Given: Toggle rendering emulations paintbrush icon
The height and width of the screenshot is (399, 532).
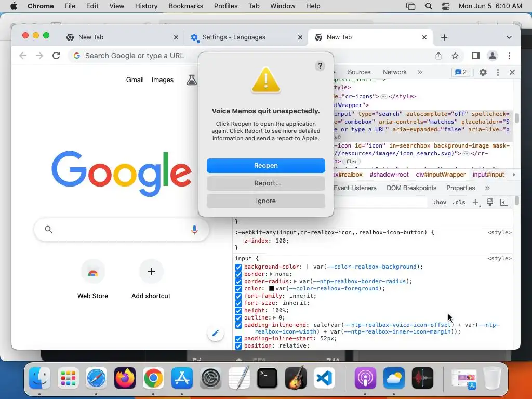Looking at the screenshot, I should [490, 202].
